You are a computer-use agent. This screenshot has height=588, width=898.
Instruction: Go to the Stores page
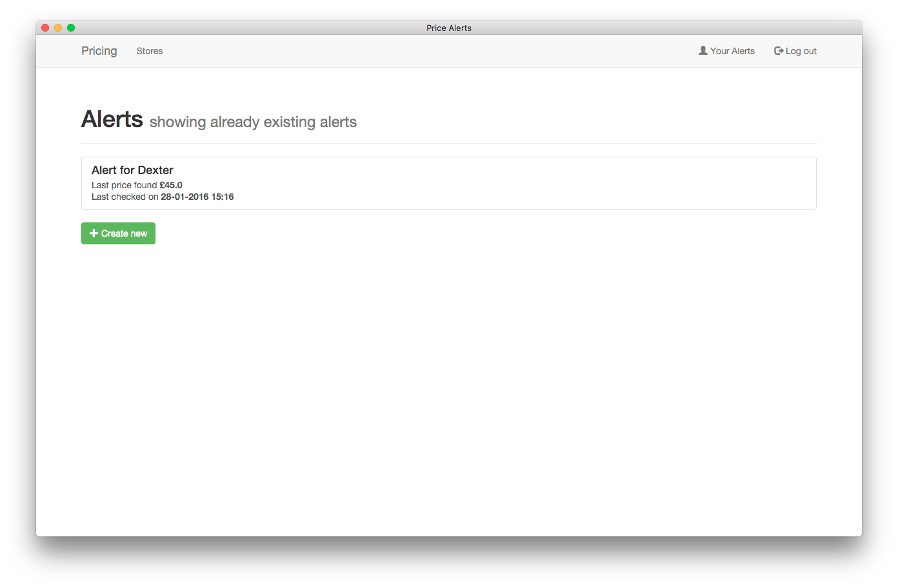[x=150, y=51]
